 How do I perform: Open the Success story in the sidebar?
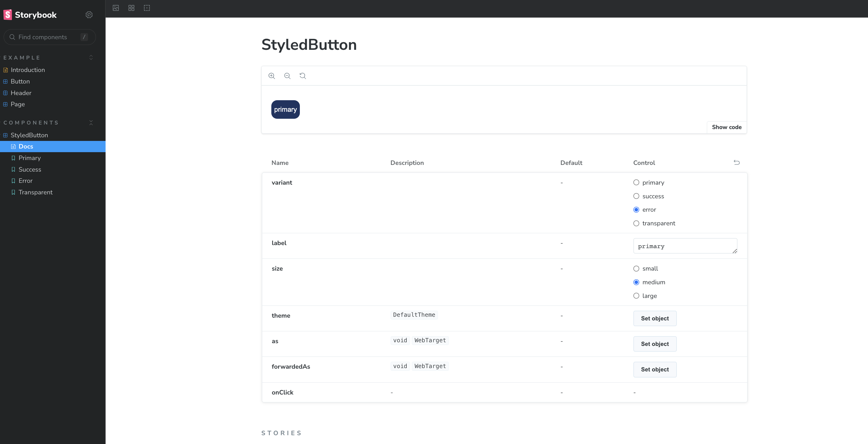click(30, 169)
